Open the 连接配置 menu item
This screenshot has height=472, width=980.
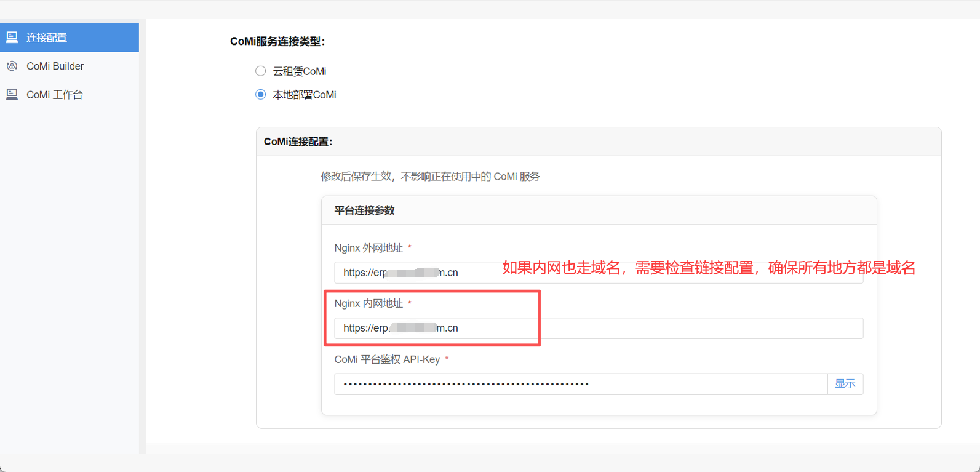(70, 38)
